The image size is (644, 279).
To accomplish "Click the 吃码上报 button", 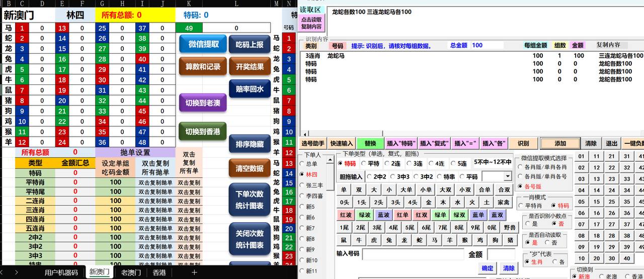I will pos(250,44).
